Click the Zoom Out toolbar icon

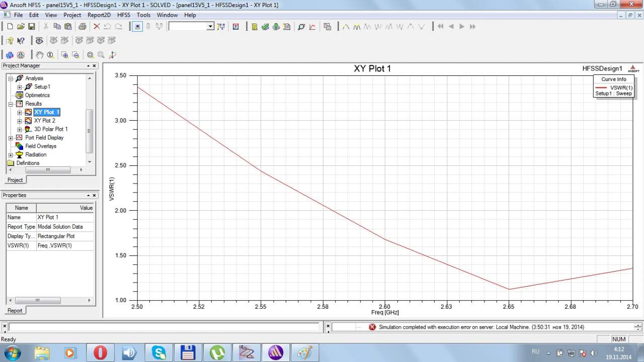[75, 55]
